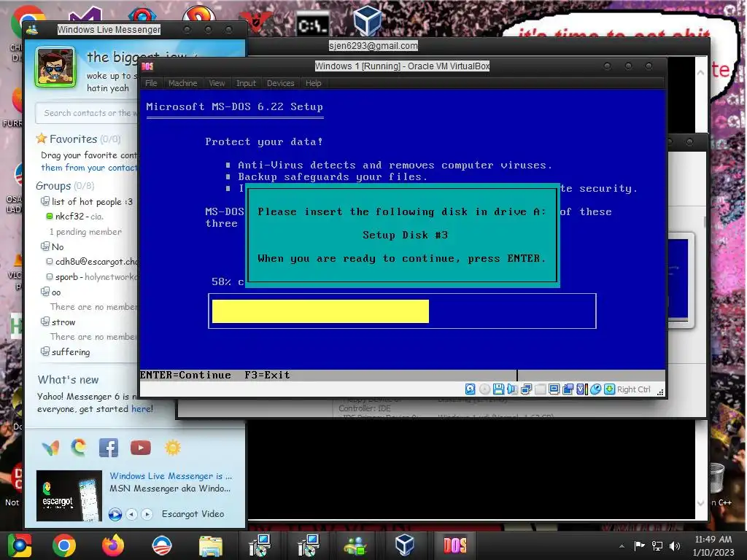Open the 'Windows Live Messenger is ...' link
The width and height of the screenshot is (747, 560).
click(171, 475)
